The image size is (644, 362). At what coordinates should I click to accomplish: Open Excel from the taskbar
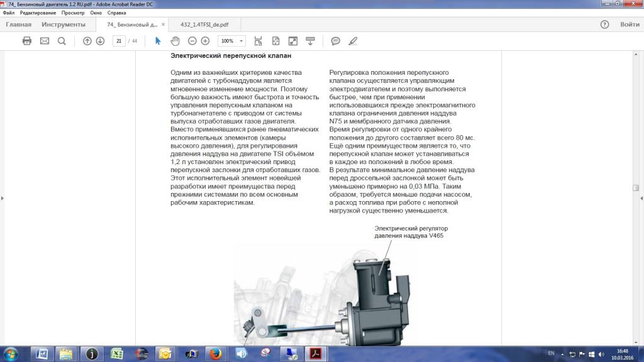coord(116,354)
